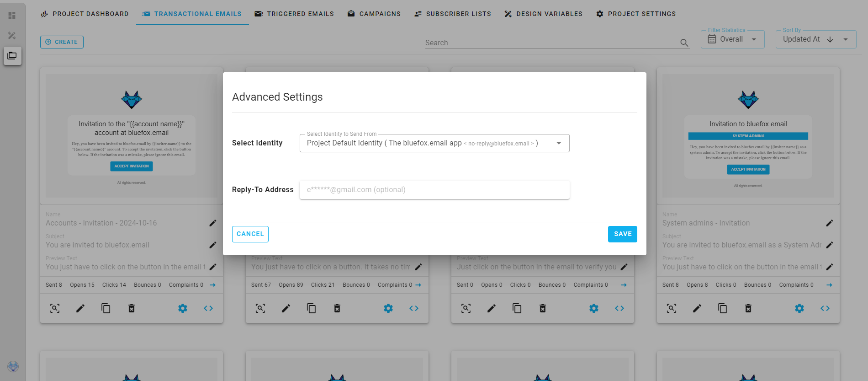Duplicate the Accounts Invitation email
The width and height of the screenshot is (868, 381).
[x=106, y=308]
